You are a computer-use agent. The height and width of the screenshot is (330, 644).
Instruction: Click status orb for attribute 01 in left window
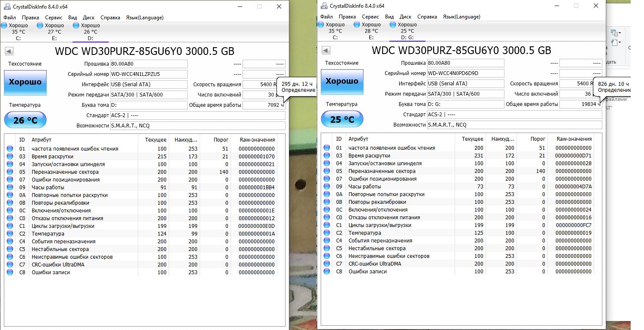[x=10, y=149]
